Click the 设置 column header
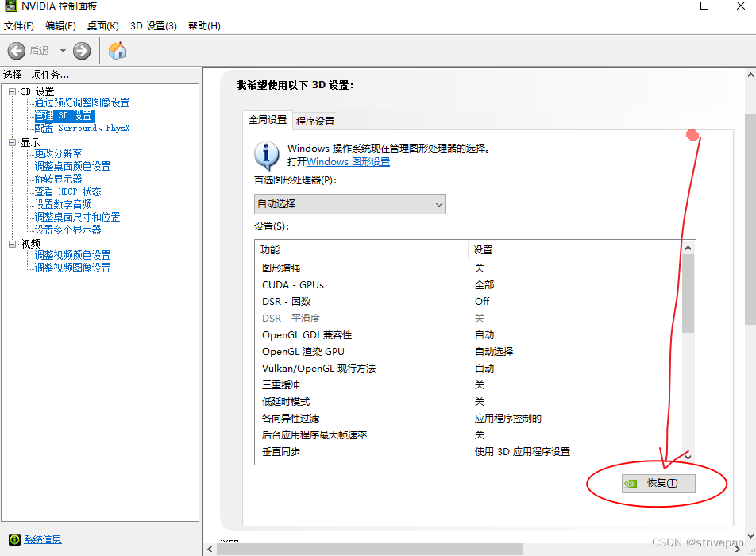Image resolution: width=756 pixels, height=556 pixels. pos(575,249)
